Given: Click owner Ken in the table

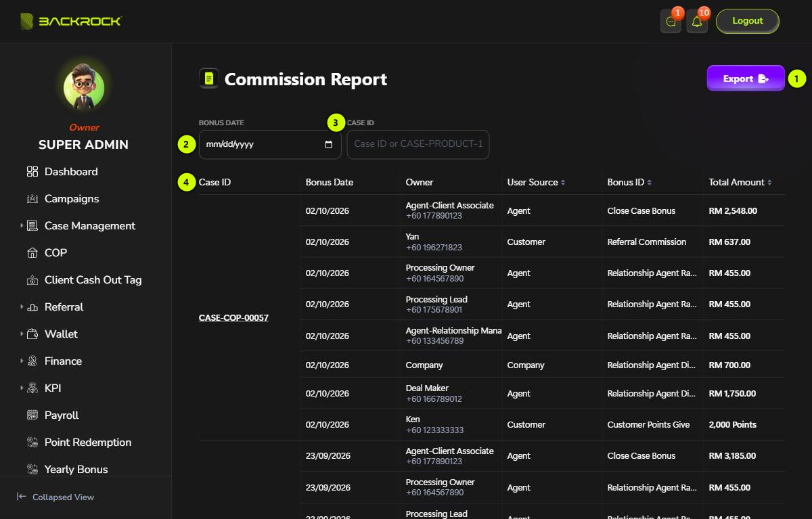Looking at the screenshot, I should 413,420.
